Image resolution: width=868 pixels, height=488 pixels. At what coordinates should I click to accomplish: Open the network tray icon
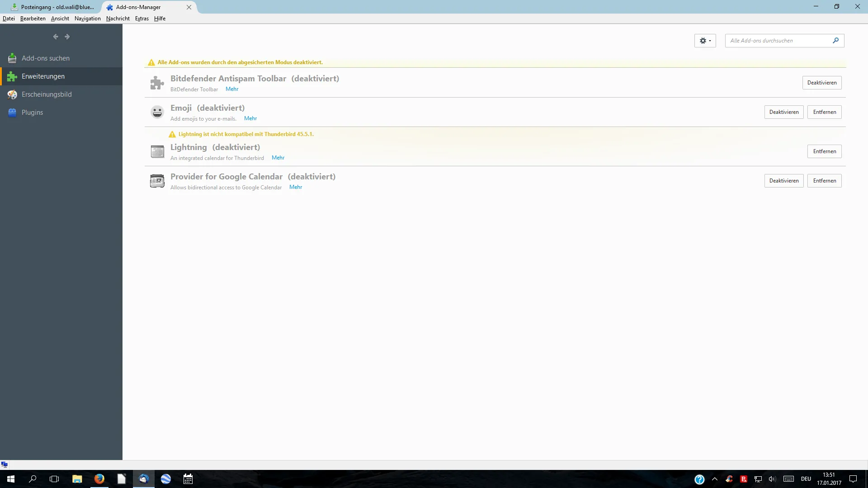coord(758,479)
